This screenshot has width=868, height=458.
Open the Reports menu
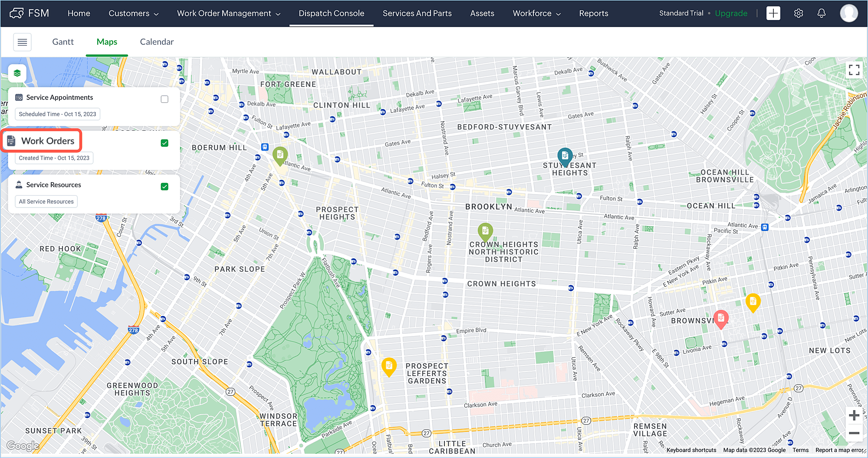(x=593, y=13)
